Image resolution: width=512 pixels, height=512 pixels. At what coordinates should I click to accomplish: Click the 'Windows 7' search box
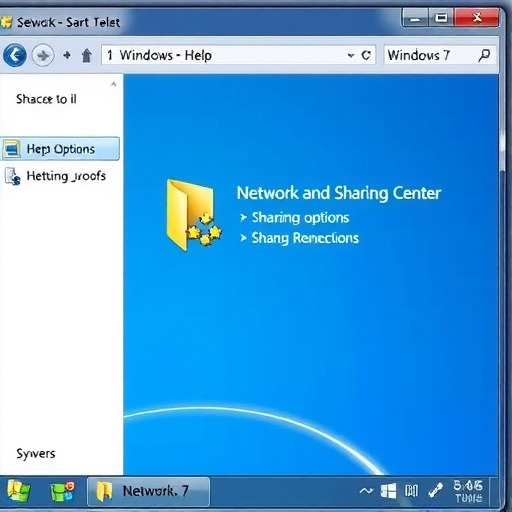coord(440,55)
